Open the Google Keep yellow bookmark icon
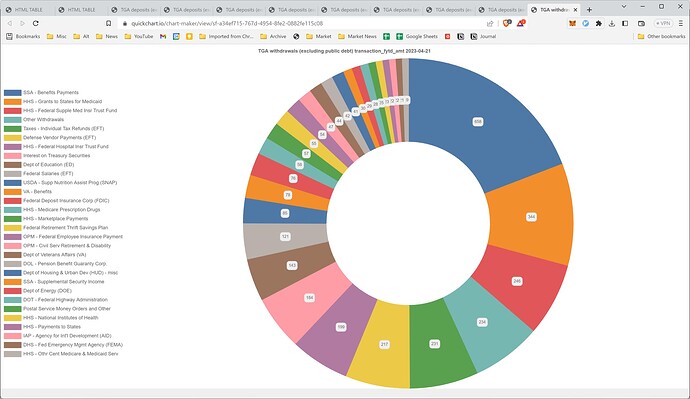 [189, 37]
